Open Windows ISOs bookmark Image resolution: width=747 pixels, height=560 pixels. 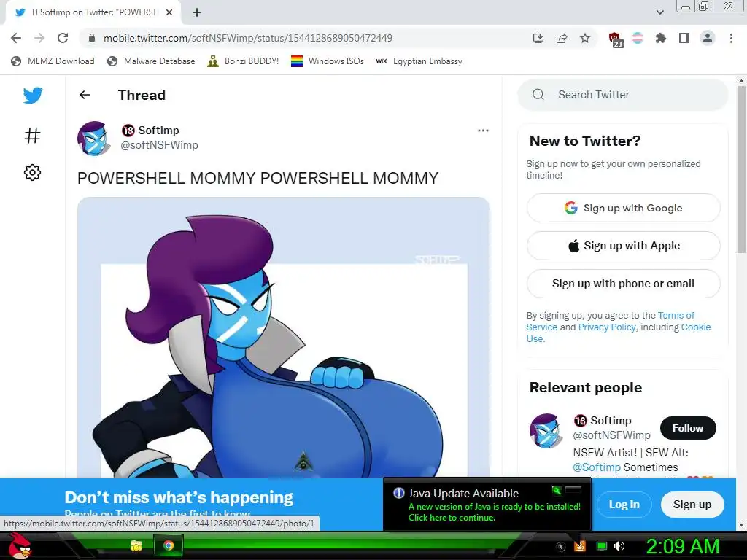pyautogui.click(x=328, y=61)
